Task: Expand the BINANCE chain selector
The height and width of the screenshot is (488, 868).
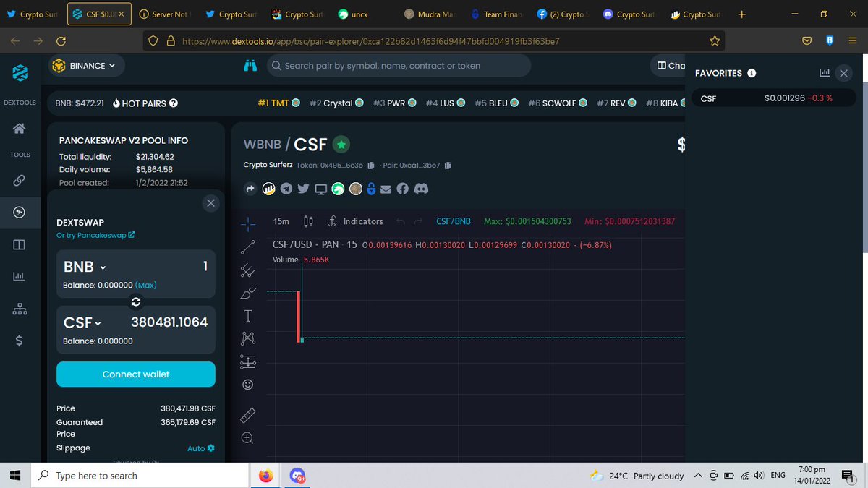Action: 86,66
